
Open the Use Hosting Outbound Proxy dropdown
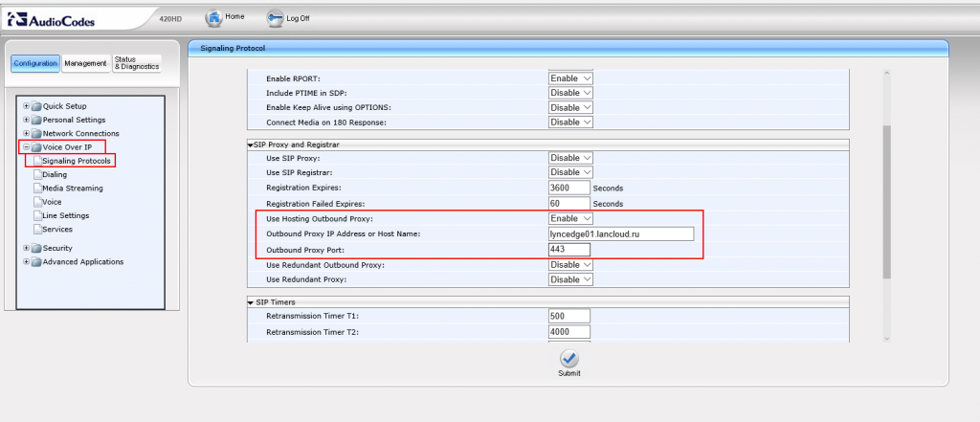570,219
